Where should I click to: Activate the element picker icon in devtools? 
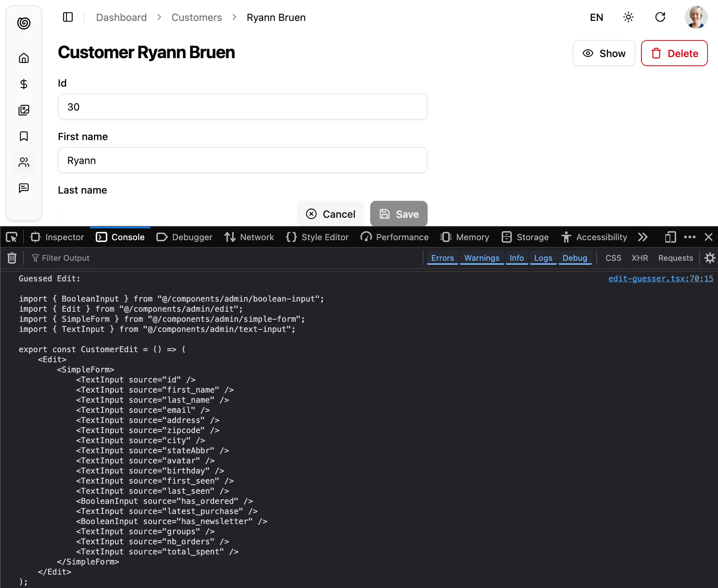[x=12, y=237]
